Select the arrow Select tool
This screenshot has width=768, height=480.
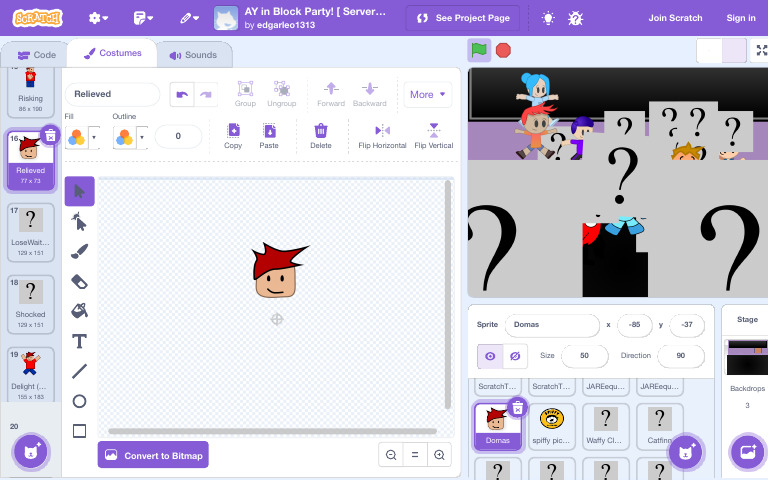[79, 191]
